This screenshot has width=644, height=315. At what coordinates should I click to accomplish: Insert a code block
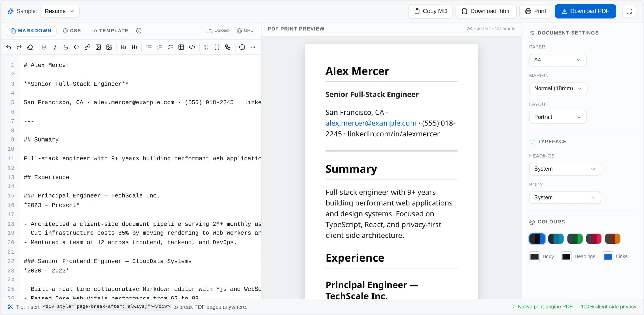point(192,47)
